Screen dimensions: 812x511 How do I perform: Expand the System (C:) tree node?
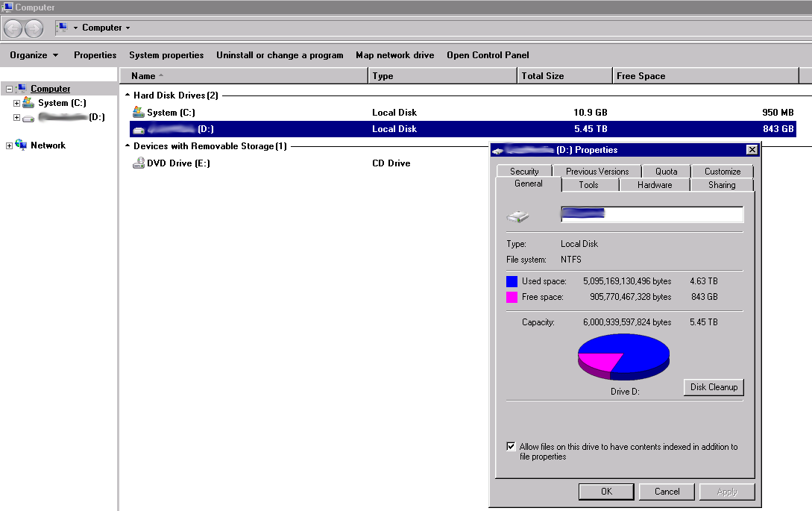tap(16, 103)
